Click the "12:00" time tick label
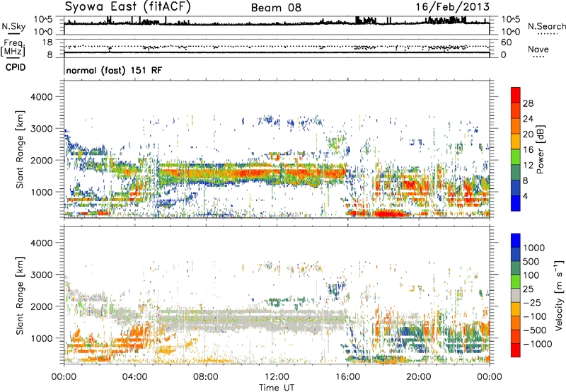Viewport: 566px width, 392px height. pyautogui.click(x=277, y=377)
